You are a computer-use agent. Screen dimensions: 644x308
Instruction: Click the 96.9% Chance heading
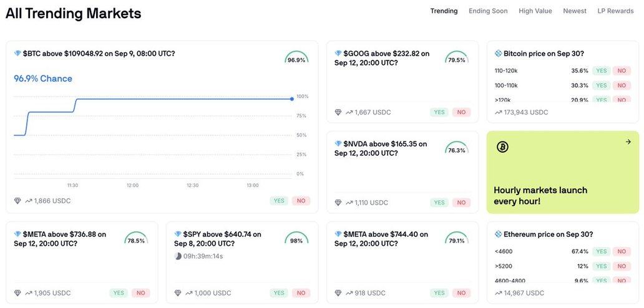43,79
